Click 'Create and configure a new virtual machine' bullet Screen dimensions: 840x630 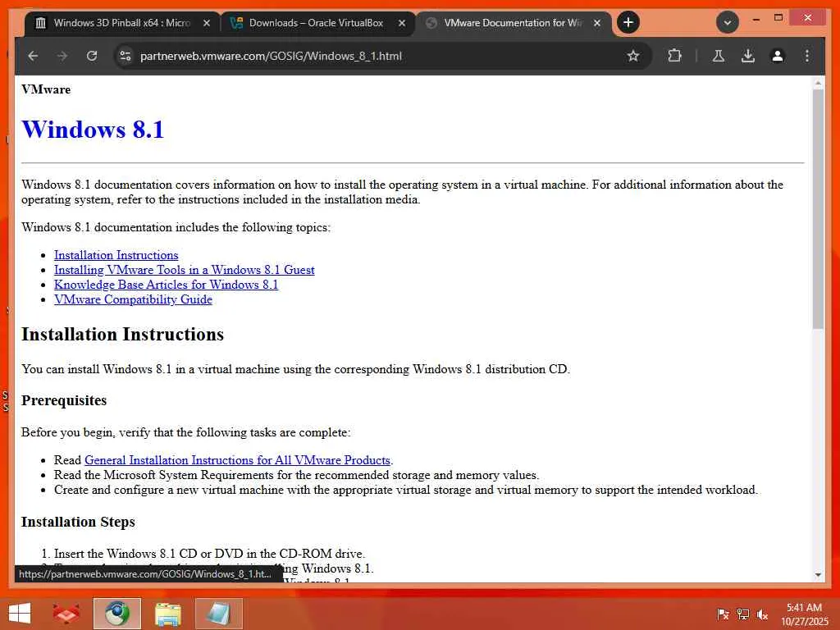[x=405, y=490]
